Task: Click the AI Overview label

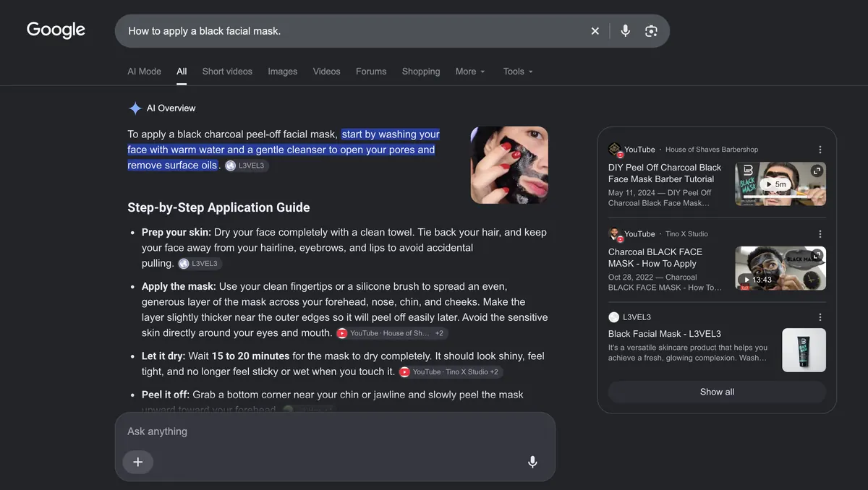Action: click(171, 108)
